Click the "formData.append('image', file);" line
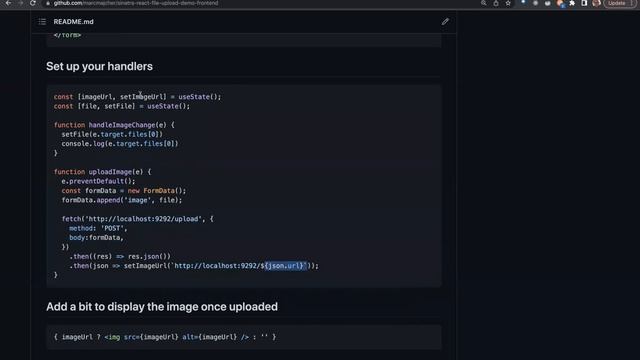640x360 pixels. click(x=122, y=200)
